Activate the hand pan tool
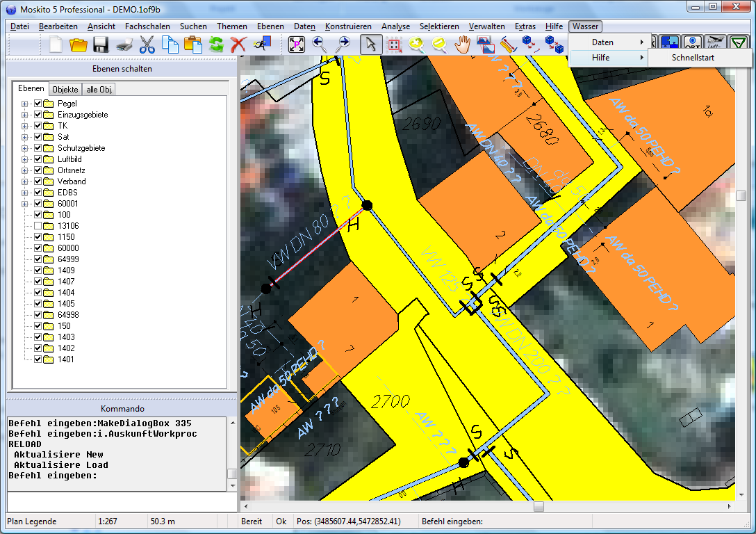This screenshot has width=756, height=534. (463, 45)
